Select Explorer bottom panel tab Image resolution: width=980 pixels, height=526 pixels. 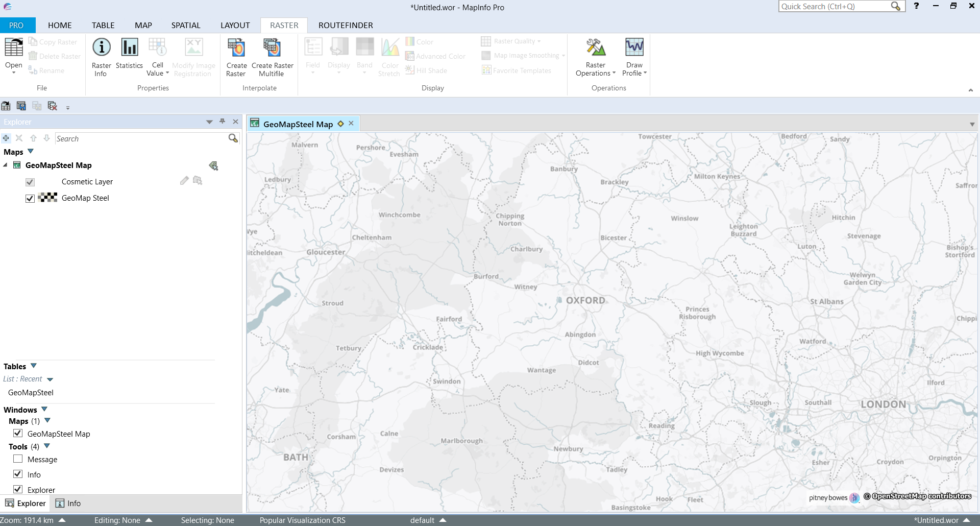click(26, 503)
